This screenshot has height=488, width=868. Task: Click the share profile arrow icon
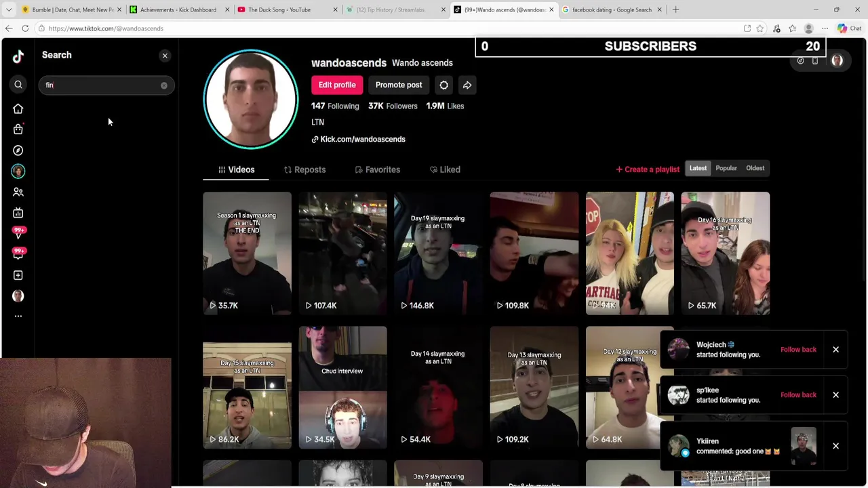click(467, 85)
